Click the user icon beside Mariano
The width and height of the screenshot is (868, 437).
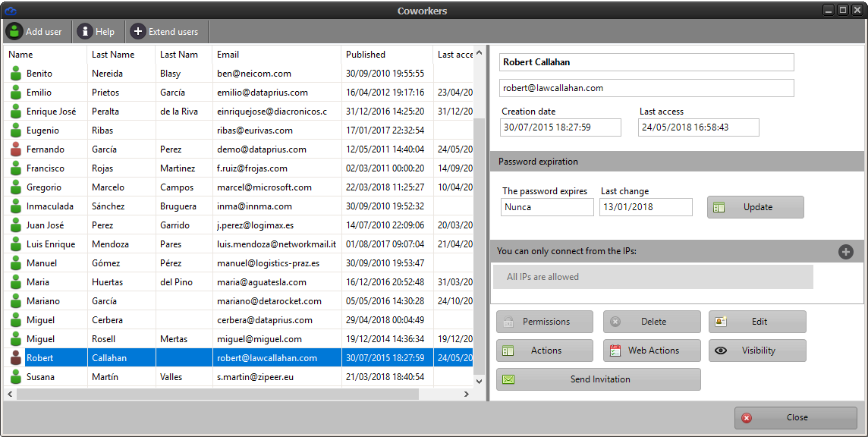[x=16, y=300]
